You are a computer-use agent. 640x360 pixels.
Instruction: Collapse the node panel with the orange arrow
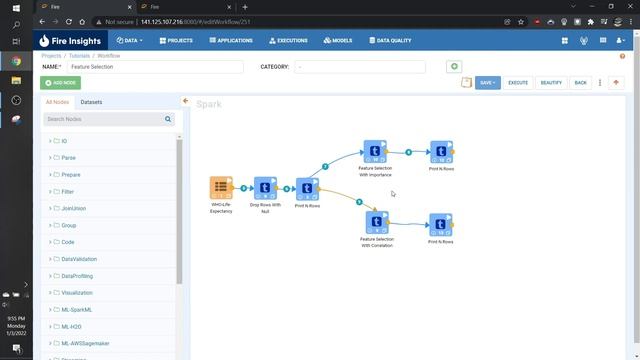(x=185, y=101)
